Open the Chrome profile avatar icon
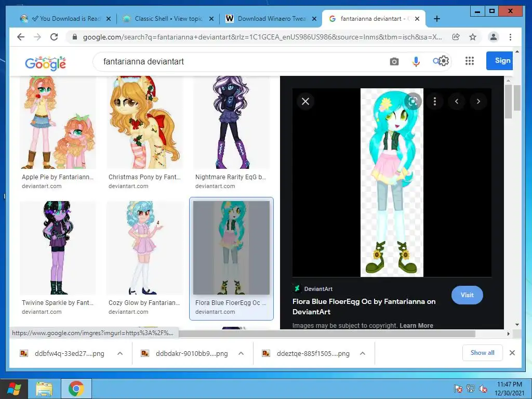Viewport: 532px width, 399px height. pos(494,37)
